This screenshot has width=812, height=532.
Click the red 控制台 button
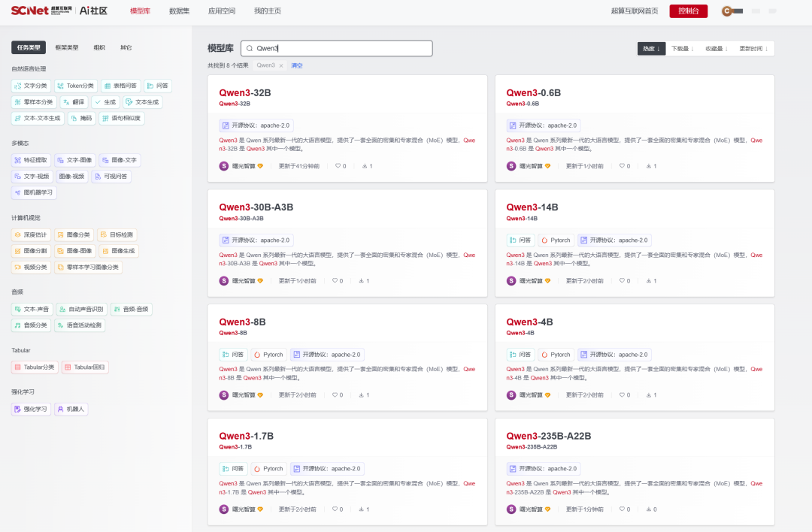pos(688,11)
